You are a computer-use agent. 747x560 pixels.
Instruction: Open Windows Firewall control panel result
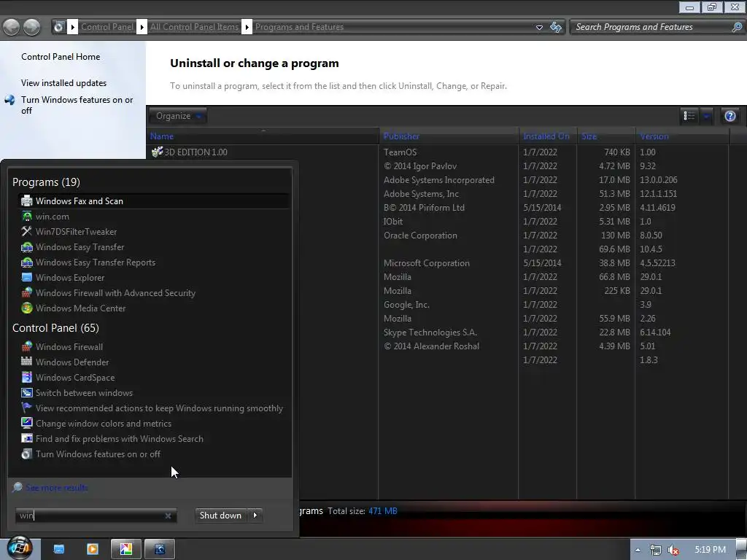coord(153,346)
